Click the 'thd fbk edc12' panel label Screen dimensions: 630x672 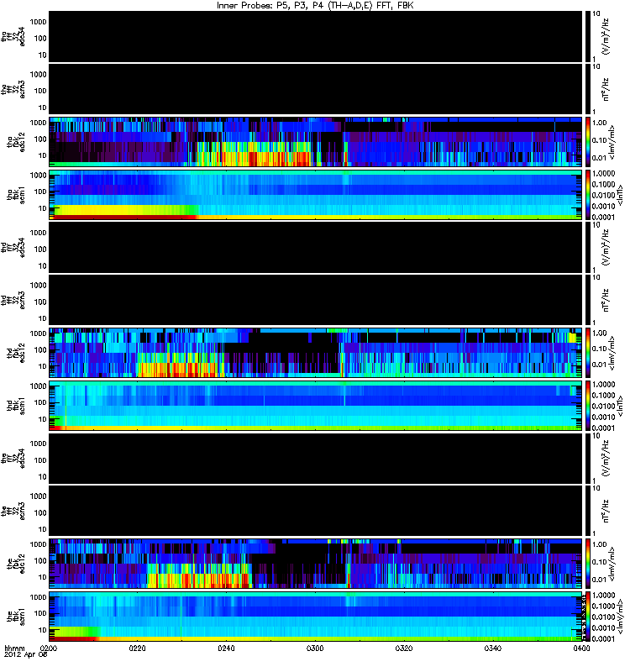click(16, 353)
